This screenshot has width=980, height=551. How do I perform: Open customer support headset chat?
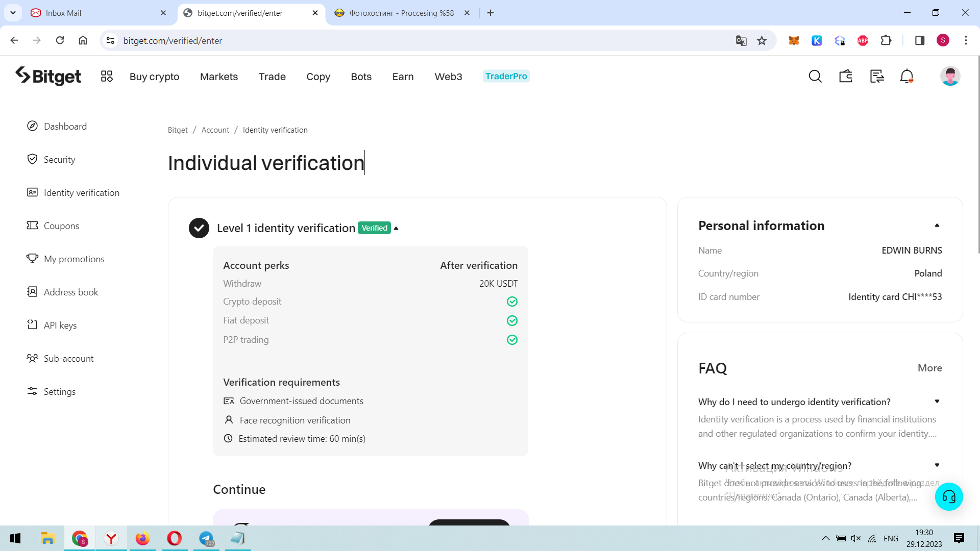pyautogui.click(x=948, y=496)
